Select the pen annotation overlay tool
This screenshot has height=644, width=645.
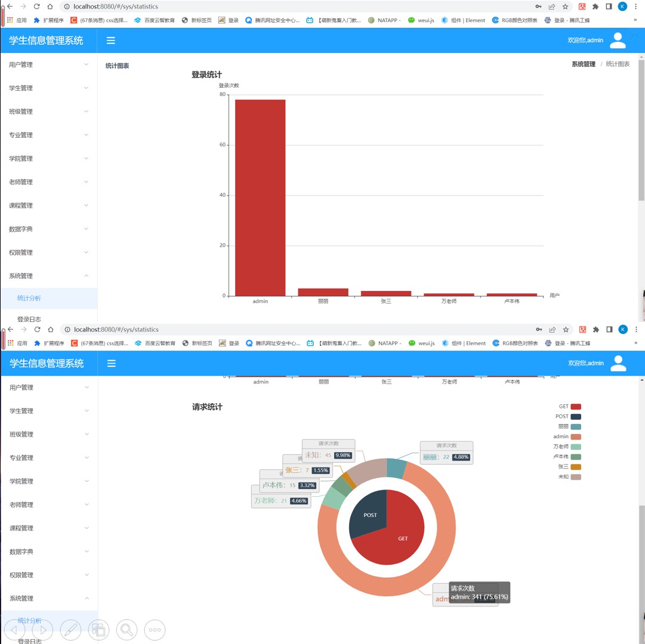(x=70, y=630)
